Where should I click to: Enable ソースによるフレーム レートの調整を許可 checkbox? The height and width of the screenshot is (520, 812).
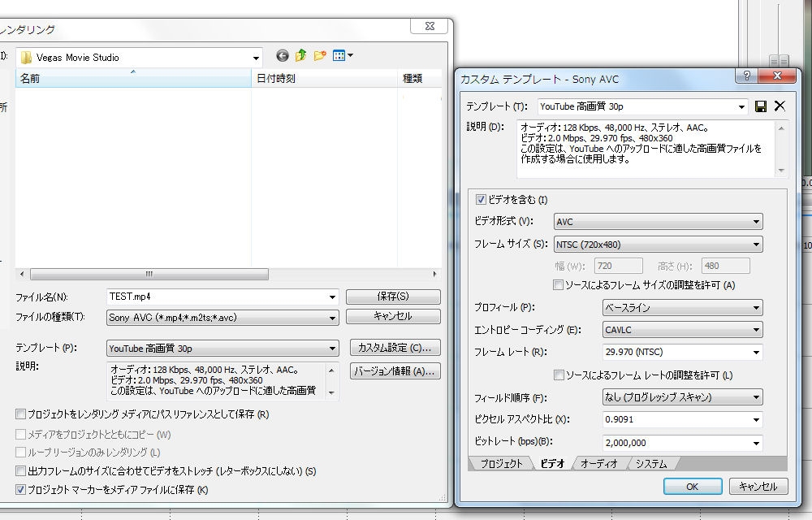[x=559, y=375]
